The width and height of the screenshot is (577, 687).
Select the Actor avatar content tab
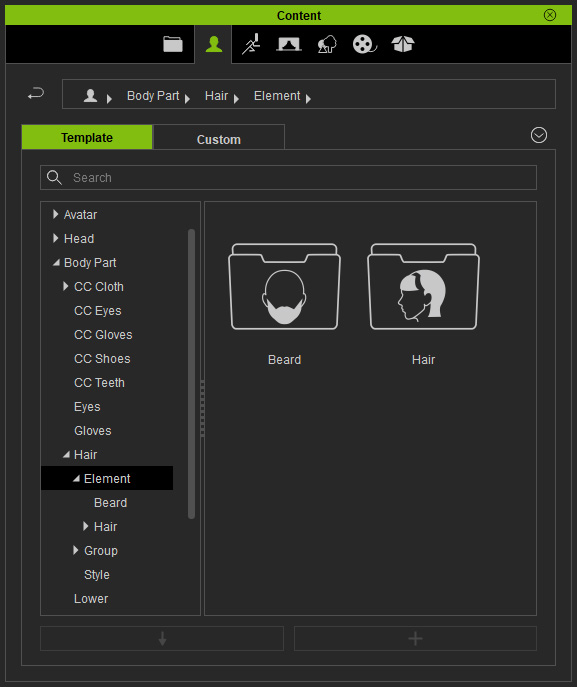pos(213,44)
